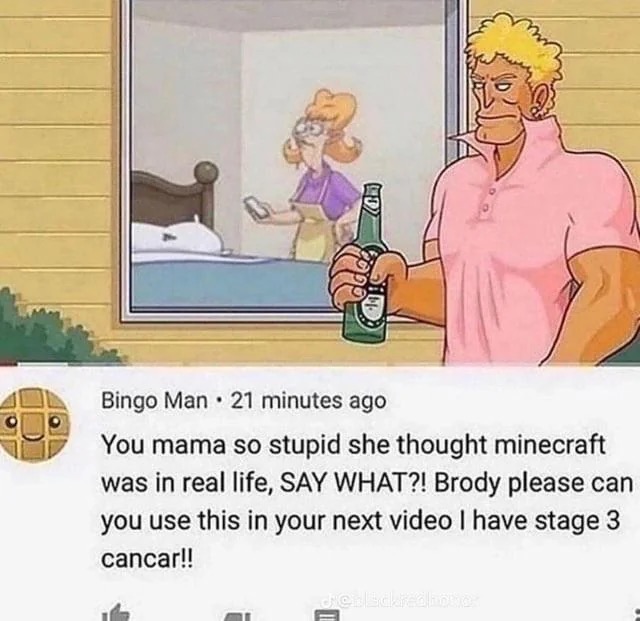Click the word 'cancar!!' in the comment
This screenshot has height=621, width=640.
point(146,559)
